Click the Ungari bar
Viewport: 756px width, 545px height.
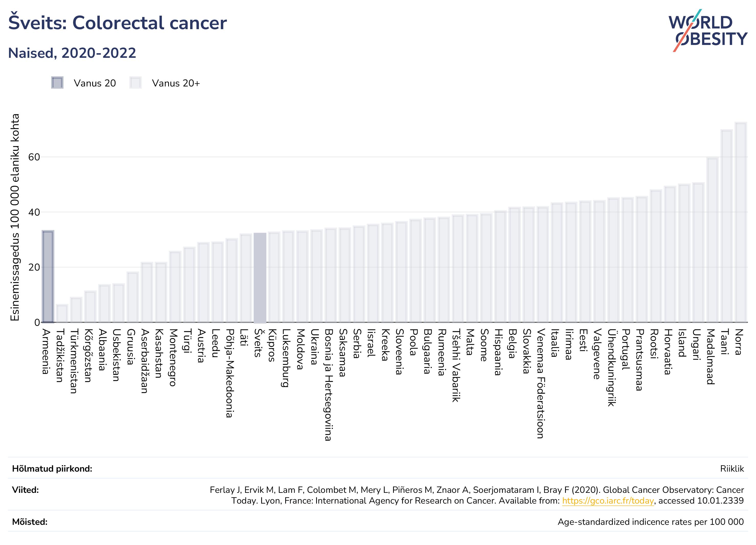(x=698, y=252)
